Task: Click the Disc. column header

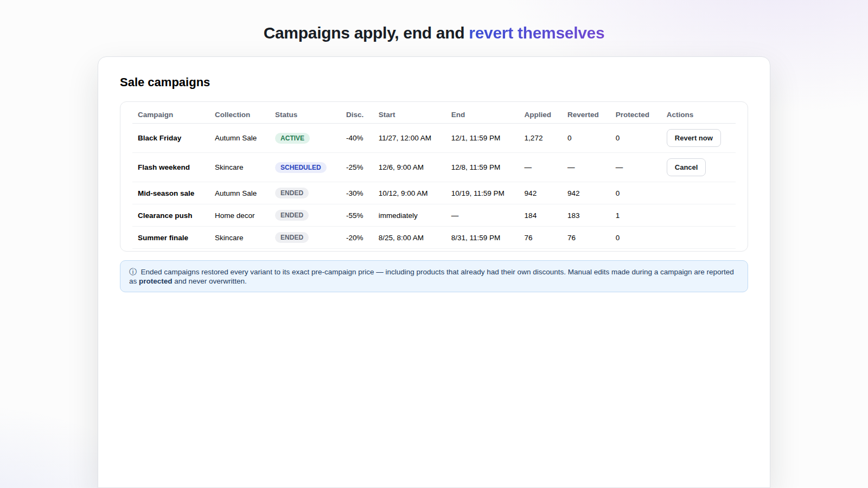Action: 355,115
